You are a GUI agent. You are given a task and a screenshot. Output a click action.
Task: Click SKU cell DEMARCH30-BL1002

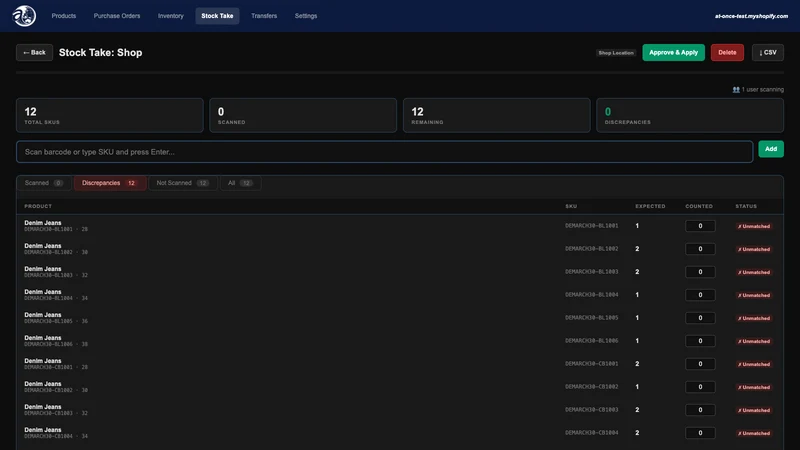pyautogui.click(x=591, y=249)
